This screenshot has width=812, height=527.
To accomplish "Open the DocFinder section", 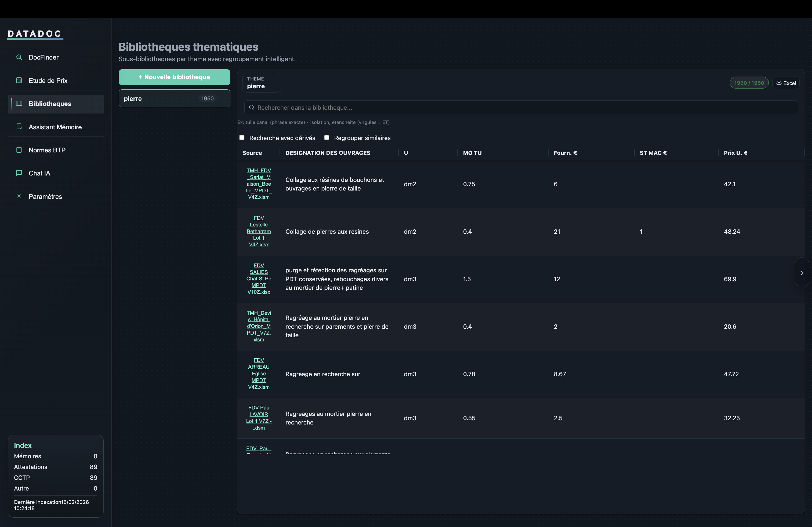I will 43,57.
